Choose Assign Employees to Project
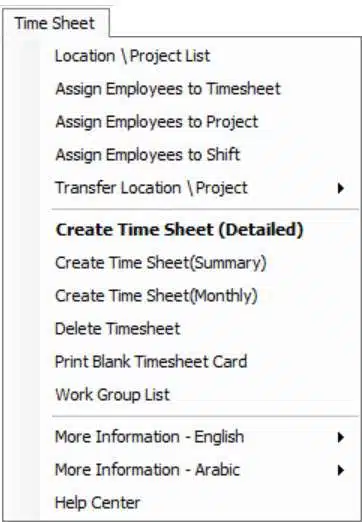 (199, 122)
